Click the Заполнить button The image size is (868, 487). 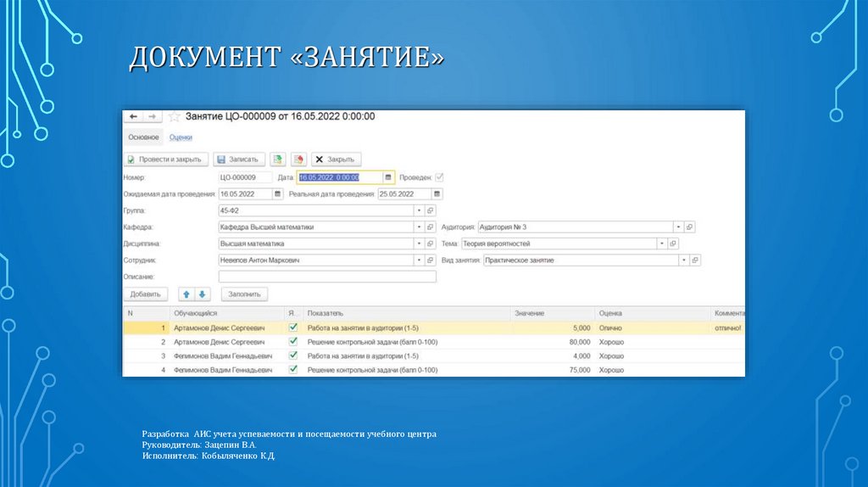coord(244,294)
